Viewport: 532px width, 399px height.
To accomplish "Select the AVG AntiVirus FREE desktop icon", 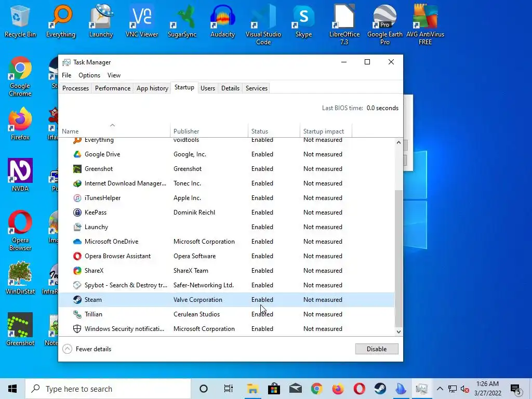I will coord(425,24).
